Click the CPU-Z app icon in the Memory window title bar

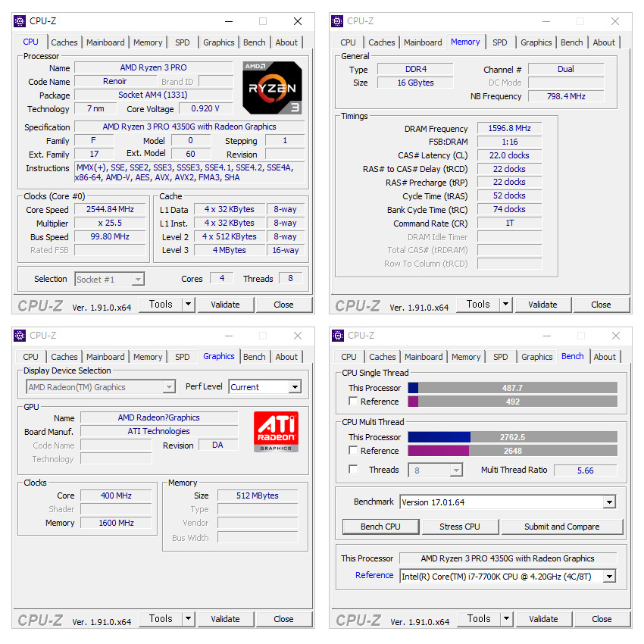337,21
